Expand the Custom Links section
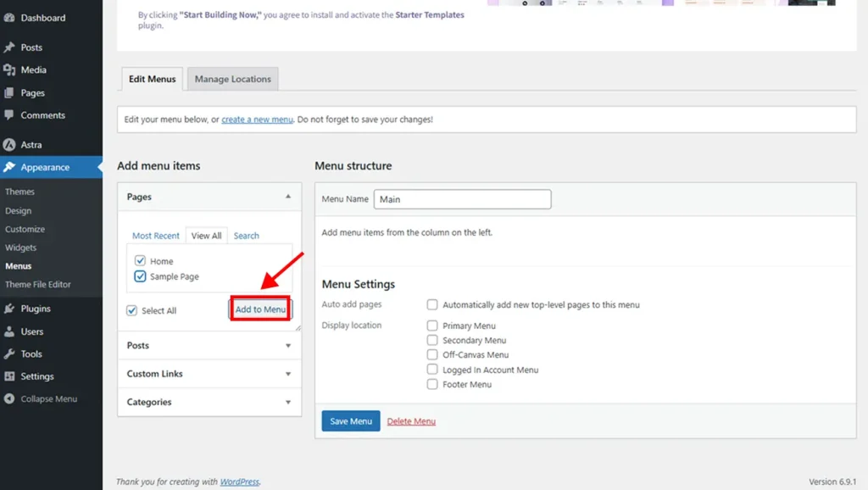Screen dimensions: 868x490 209,373
